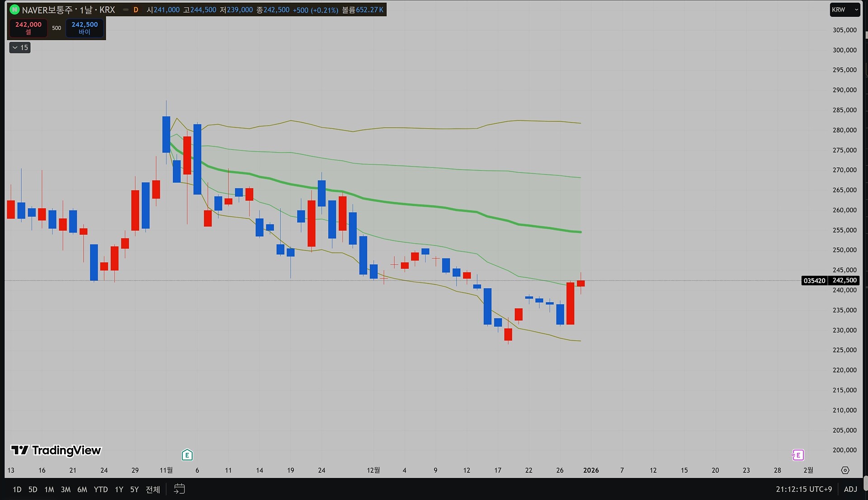Screen dimensions: 868x500
Task: Toggle ADJ adjusted data button
Action: click(850, 489)
